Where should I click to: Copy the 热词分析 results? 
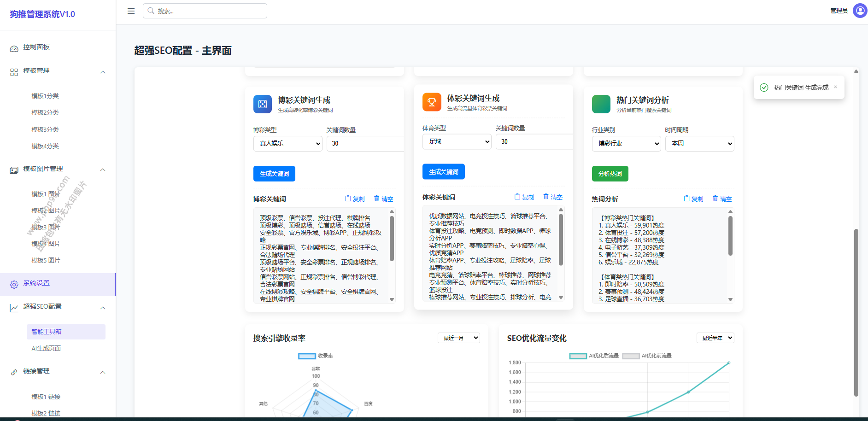tap(693, 199)
